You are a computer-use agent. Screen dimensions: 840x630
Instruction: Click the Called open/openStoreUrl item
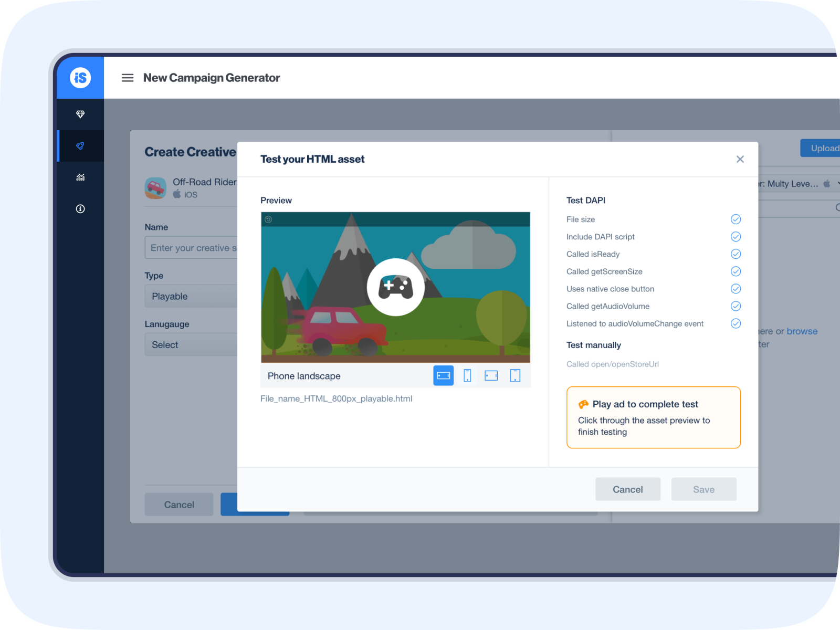[x=613, y=364]
